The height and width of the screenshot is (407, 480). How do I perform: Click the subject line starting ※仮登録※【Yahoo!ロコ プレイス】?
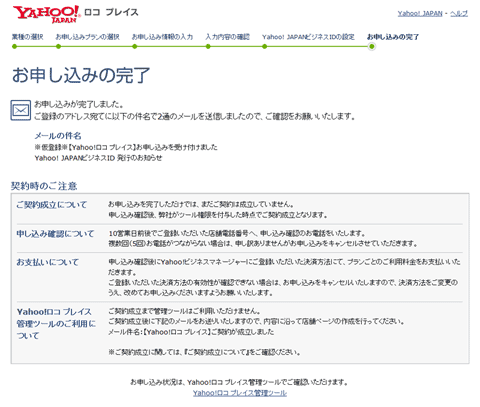[126, 147]
